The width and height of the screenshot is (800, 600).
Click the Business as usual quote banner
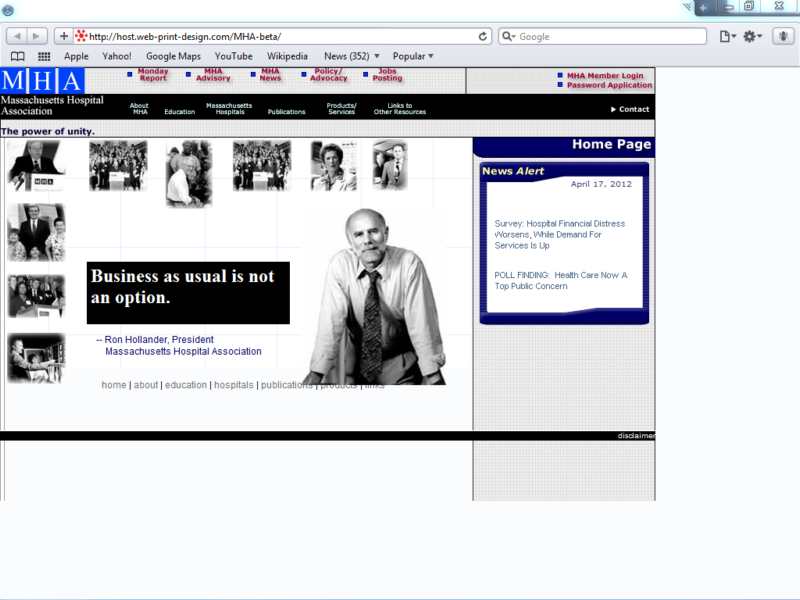pyautogui.click(x=188, y=293)
